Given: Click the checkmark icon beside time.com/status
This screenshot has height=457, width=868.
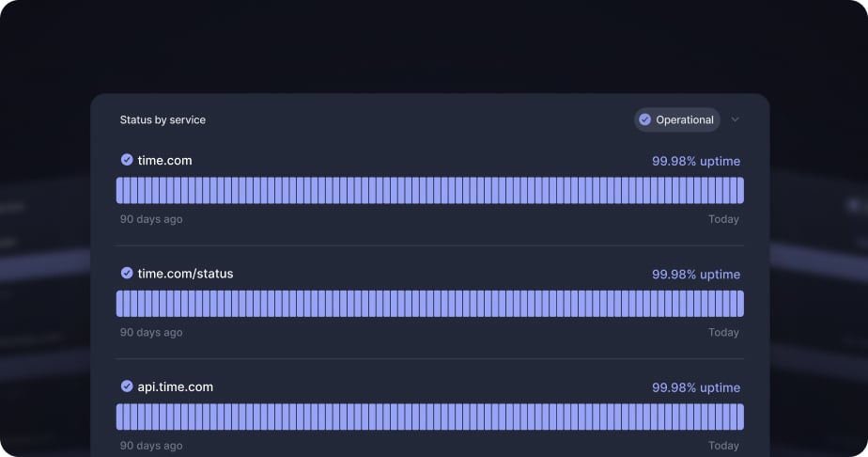Looking at the screenshot, I should tap(127, 273).
